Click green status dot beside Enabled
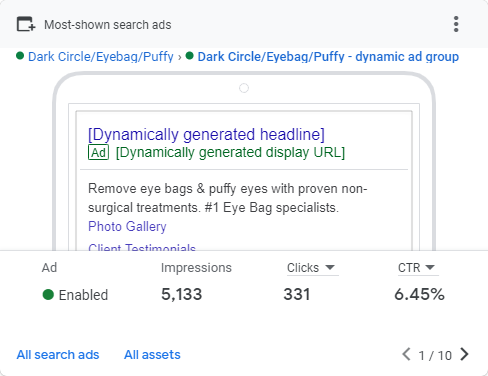This screenshot has height=376, width=488. (48, 295)
